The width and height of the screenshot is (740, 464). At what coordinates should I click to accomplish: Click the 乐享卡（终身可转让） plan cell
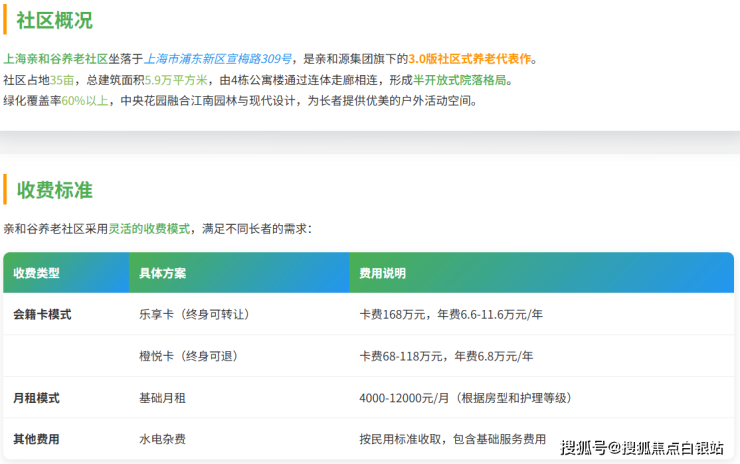click(194, 314)
